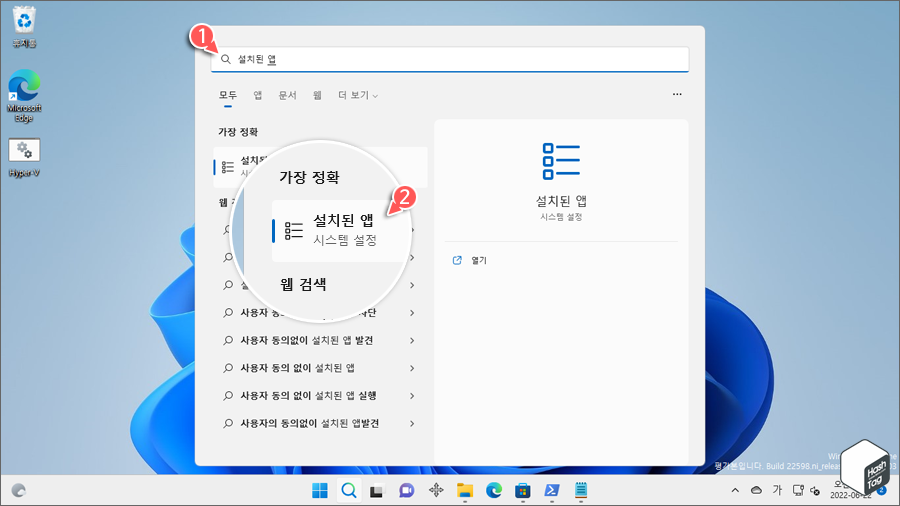The width and height of the screenshot is (900, 506).
Task: Open the Recycle Bin desktop icon
Action: tap(24, 26)
